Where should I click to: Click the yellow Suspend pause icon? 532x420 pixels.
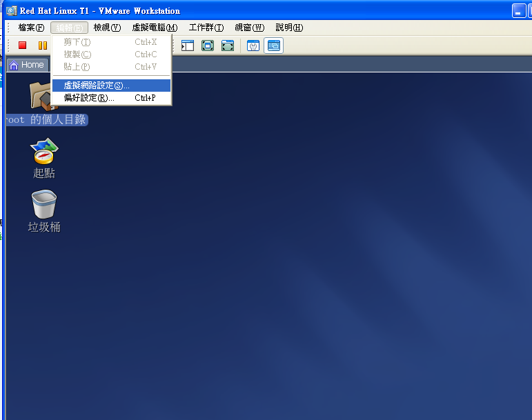tap(43, 46)
